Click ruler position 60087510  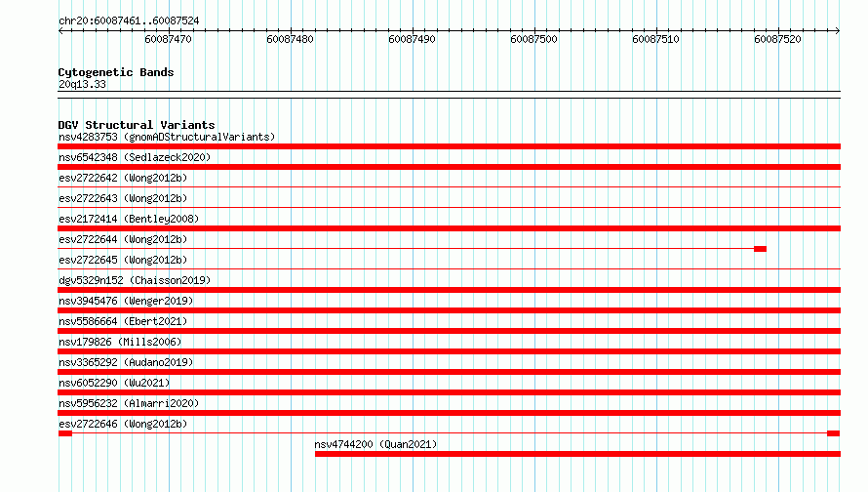(655, 39)
